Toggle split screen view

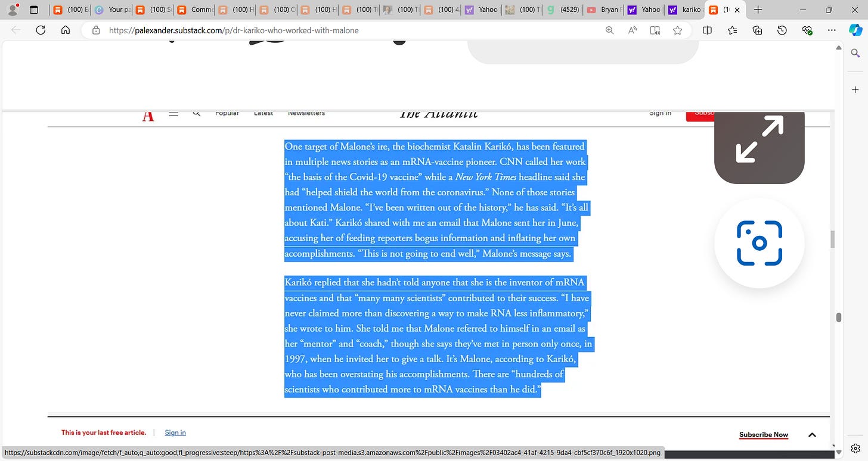[x=707, y=30]
